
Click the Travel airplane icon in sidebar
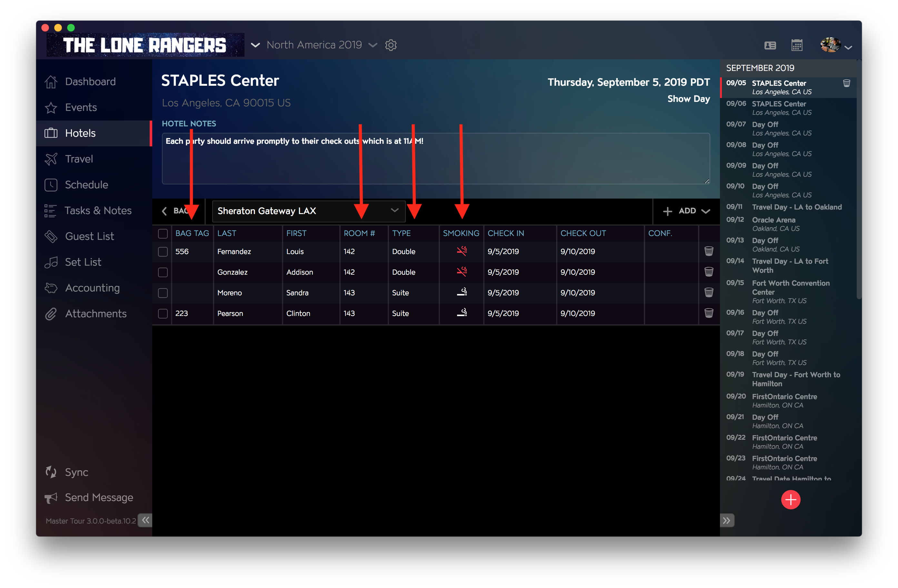click(51, 159)
